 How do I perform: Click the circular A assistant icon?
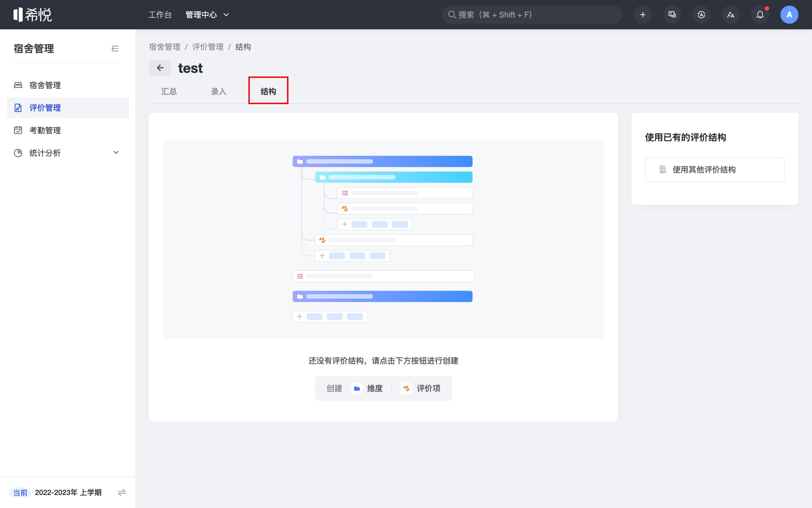coord(701,15)
